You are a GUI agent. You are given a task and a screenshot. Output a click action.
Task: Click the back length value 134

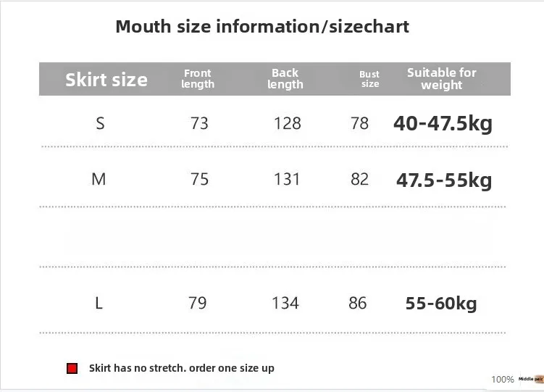click(285, 303)
